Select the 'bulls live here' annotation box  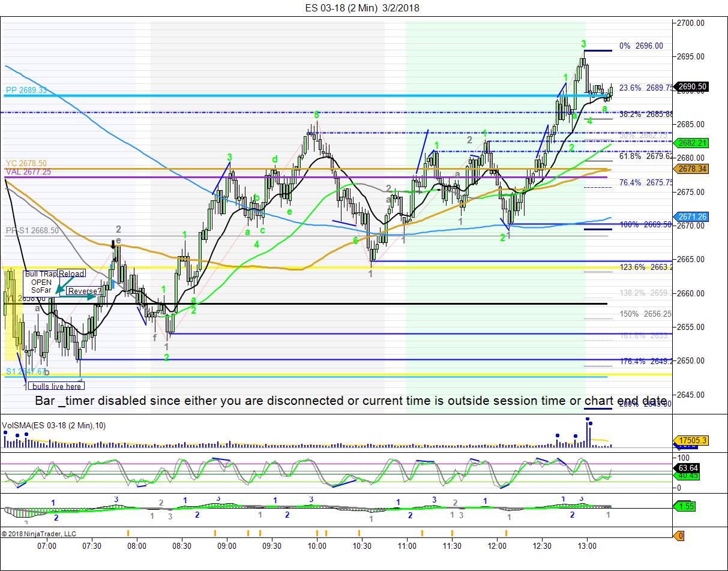click(x=56, y=386)
